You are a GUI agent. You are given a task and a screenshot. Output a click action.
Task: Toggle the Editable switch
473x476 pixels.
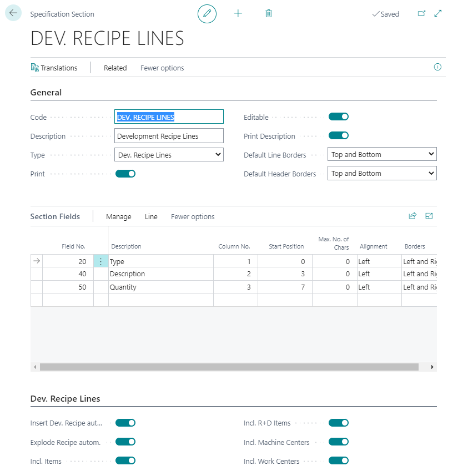pyautogui.click(x=339, y=117)
